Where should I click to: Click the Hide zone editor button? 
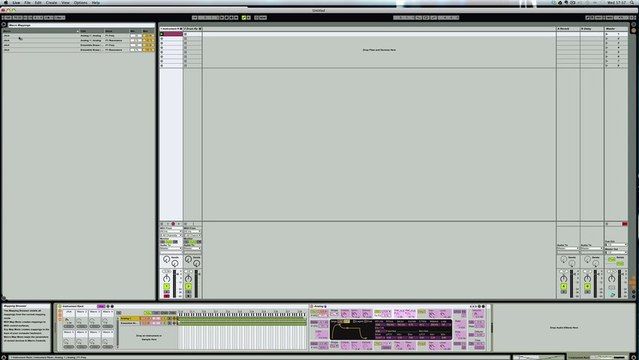pyautogui.click(x=172, y=313)
